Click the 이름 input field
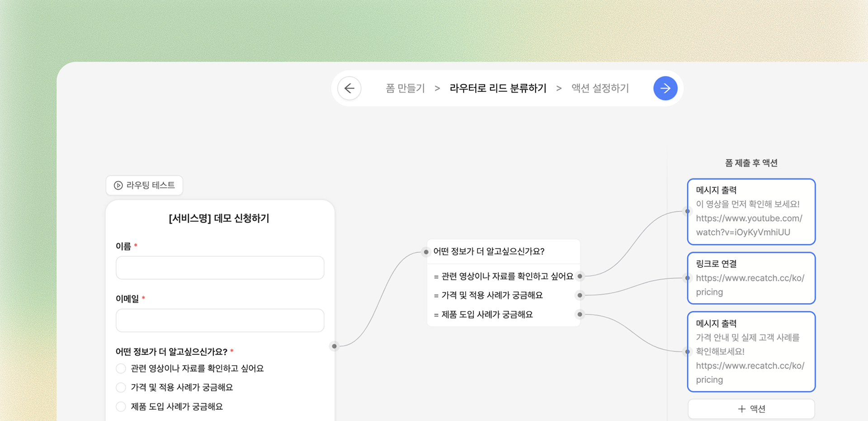The width and height of the screenshot is (868, 421). (220, 268)
